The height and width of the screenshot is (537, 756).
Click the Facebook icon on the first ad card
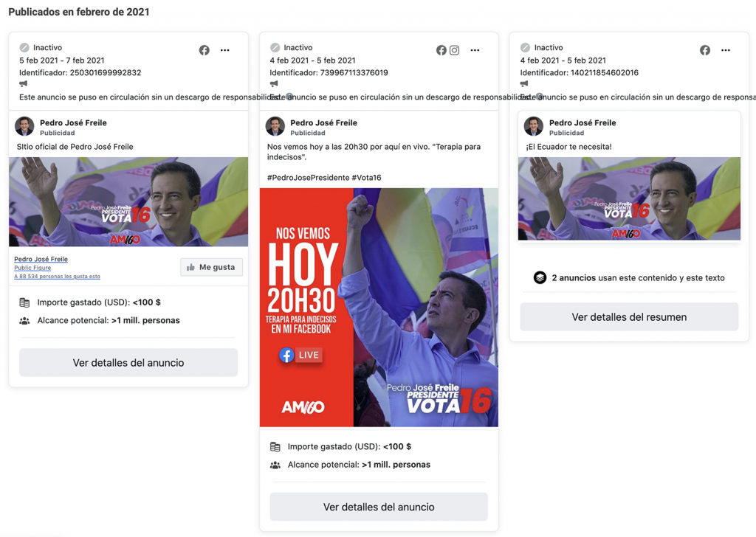tap(205, 50)
